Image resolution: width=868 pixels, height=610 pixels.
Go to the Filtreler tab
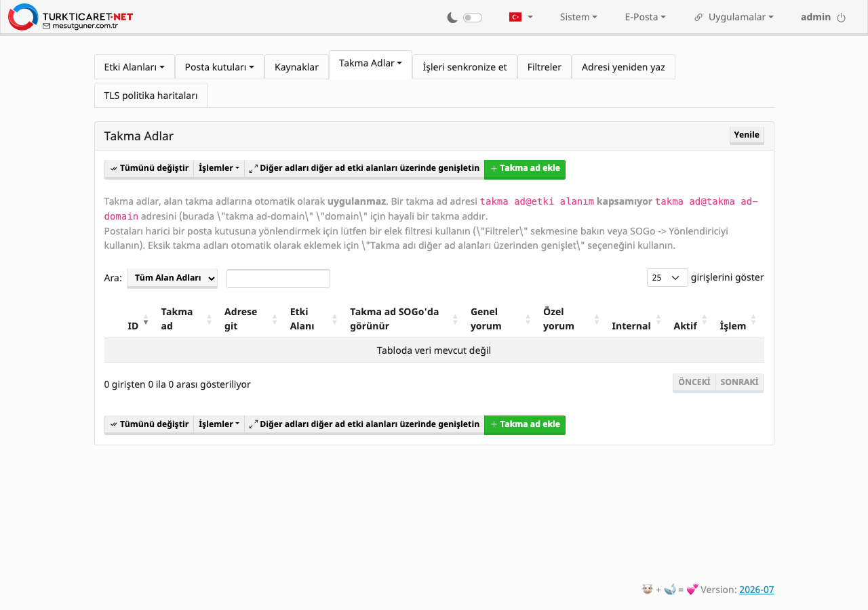point(545,67)
